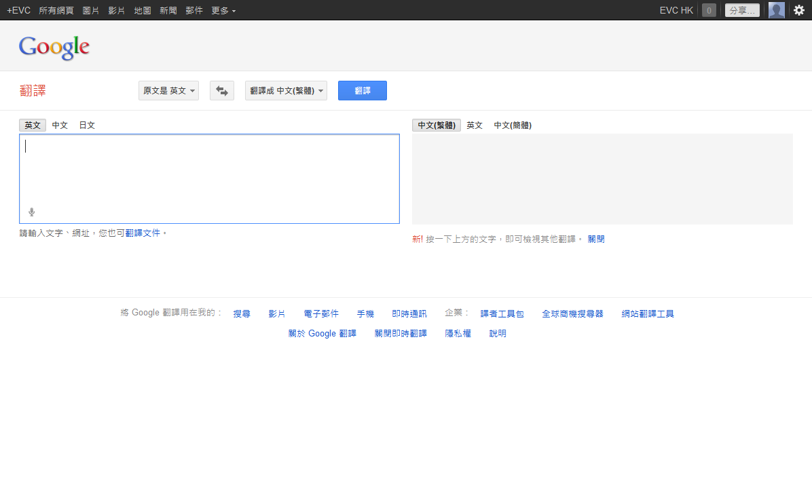The width and height of the screenshot is (812, 504).
Task: Click the 關於 Google 翻譯 link
Action: (322, 334)
